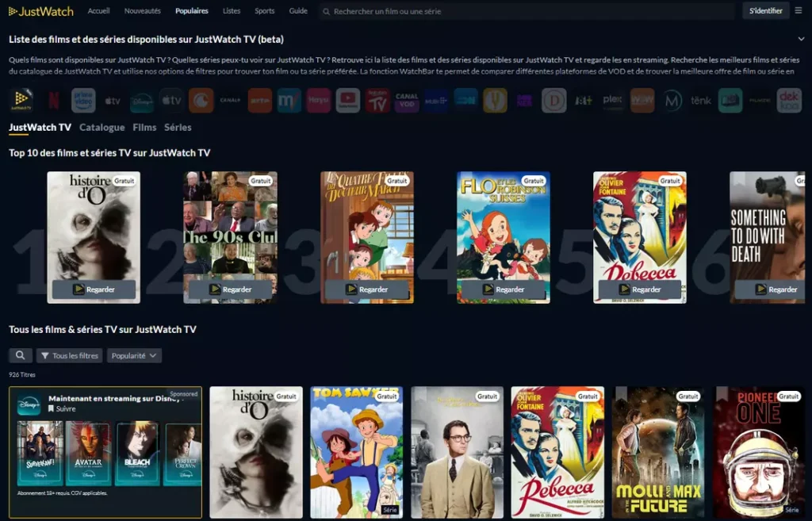Pick the Disney+ provider icon
Screen dimensions: 812x521
pos(142,100)
